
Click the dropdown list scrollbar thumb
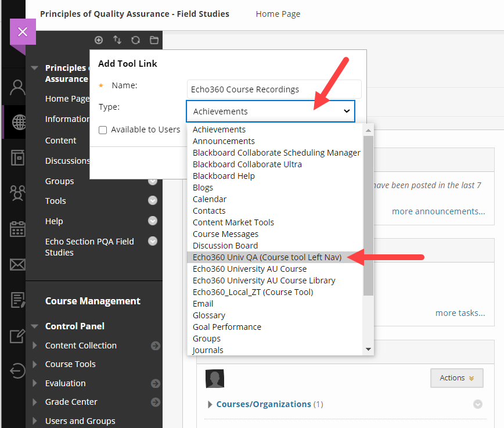[368, 215]
